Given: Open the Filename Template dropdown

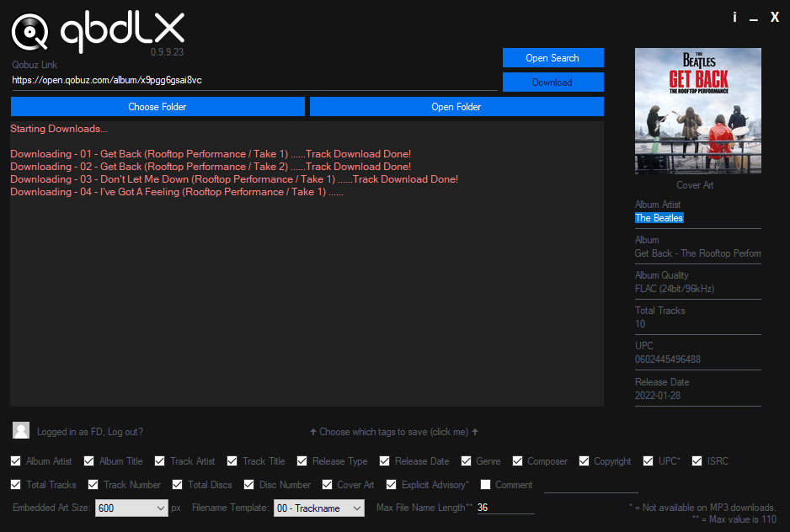Looking at the screenshot, I should [356, 508].
